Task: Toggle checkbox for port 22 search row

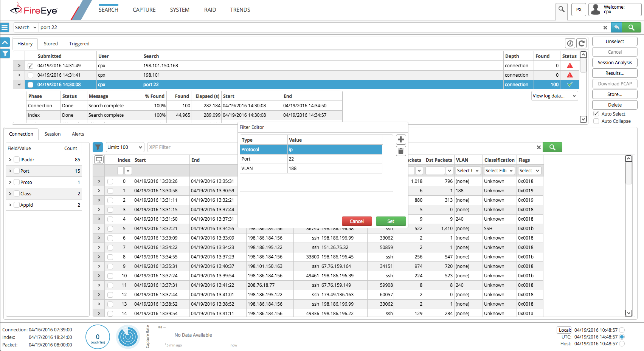Action: pos(30,85)
